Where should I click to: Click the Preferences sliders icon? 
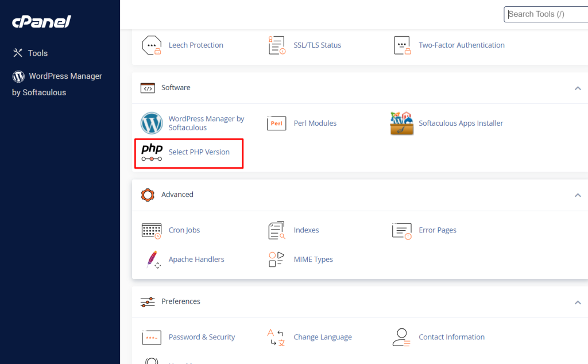click(x=148, y=302)
